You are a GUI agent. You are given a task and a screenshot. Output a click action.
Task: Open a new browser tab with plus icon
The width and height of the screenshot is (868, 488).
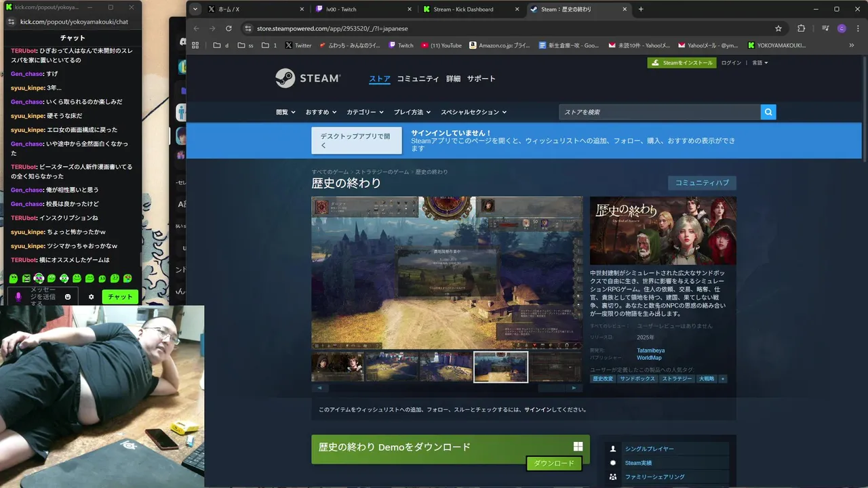(x=641, y=9)
